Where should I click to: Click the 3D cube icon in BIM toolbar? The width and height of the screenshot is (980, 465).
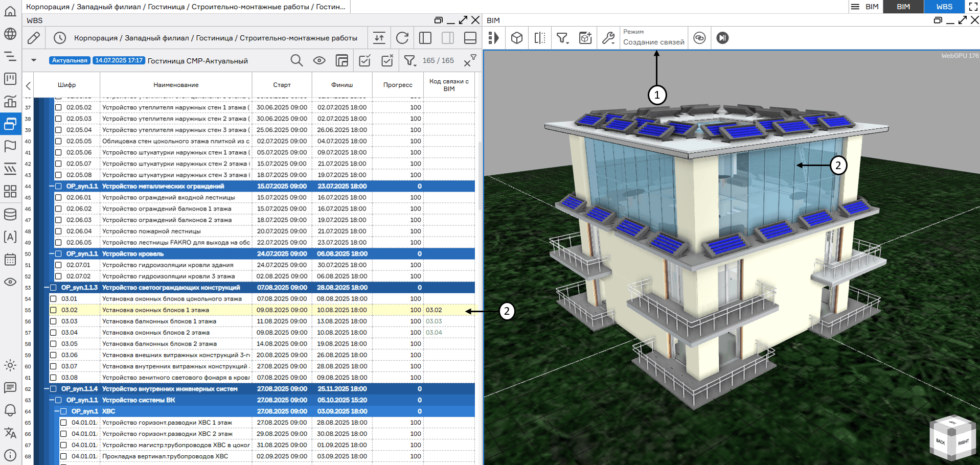coord(517,38)
